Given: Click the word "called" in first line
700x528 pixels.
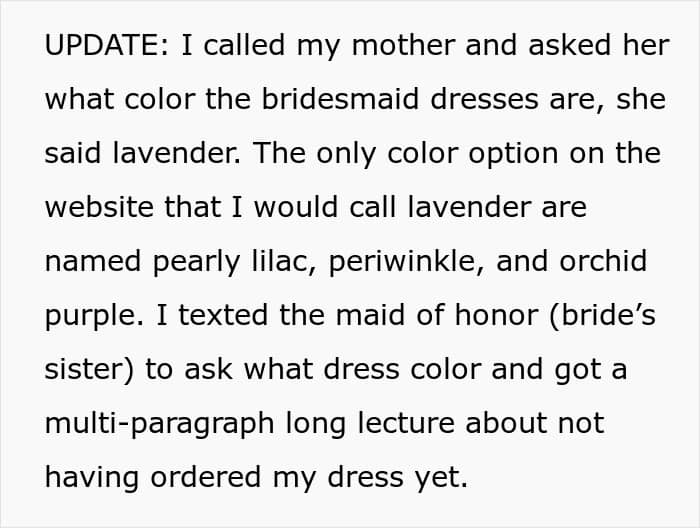Looking at the screenshot, I should coord(244,45).
